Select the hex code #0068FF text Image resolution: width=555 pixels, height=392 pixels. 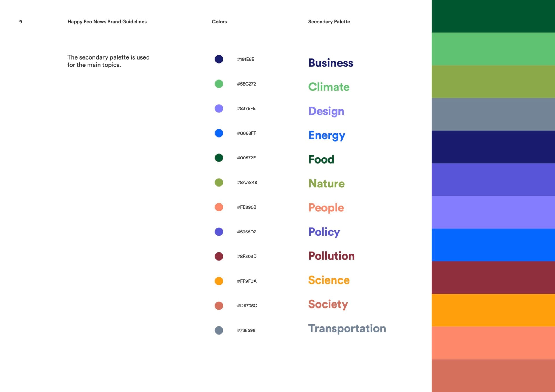[x=246, y=133]
